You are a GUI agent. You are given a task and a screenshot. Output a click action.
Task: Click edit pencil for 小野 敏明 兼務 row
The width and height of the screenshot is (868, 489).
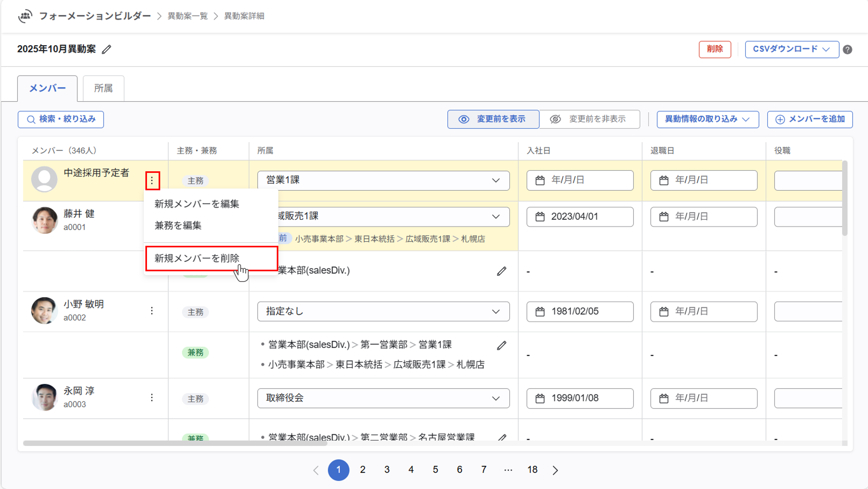click(x=501, y=345)
